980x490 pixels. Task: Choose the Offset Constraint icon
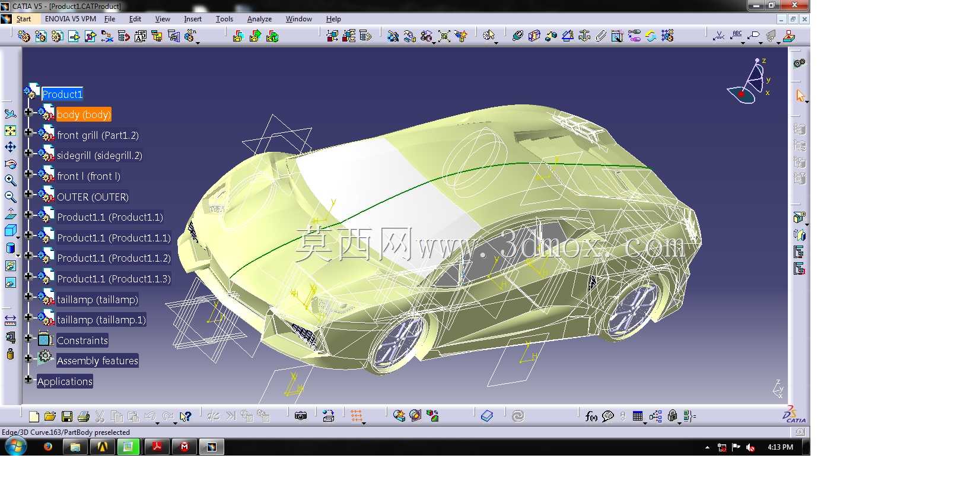(x=551, y=36)
